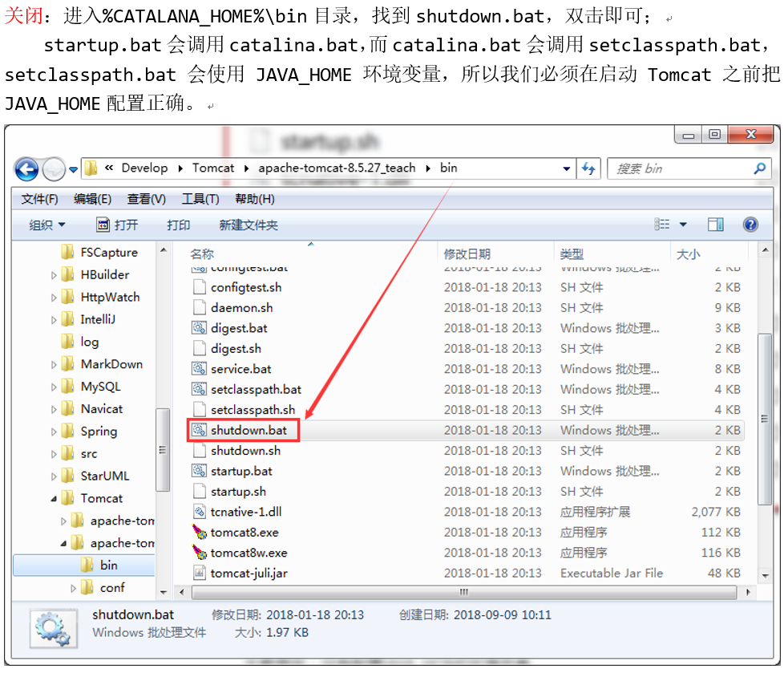
Task: Open the 查看(V) menu
Action: click(x=146, y=199)
